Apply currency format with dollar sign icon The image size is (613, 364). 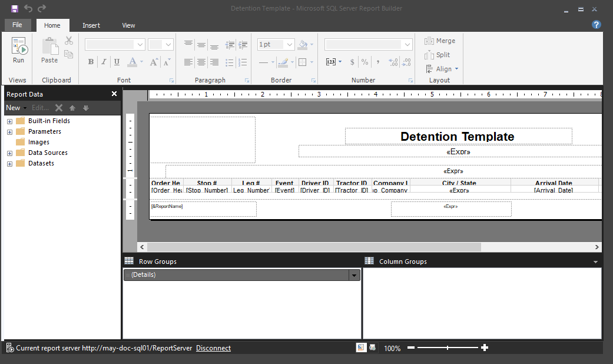(x=353, y=61)
